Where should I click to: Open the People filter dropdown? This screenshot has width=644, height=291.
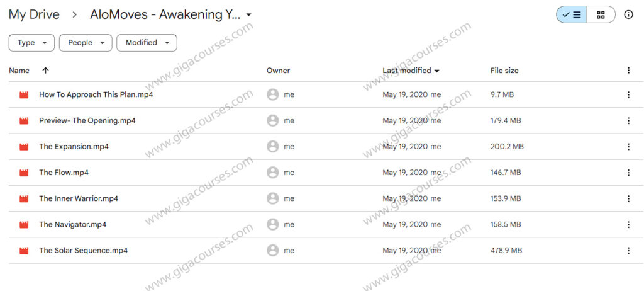(86, 43)
